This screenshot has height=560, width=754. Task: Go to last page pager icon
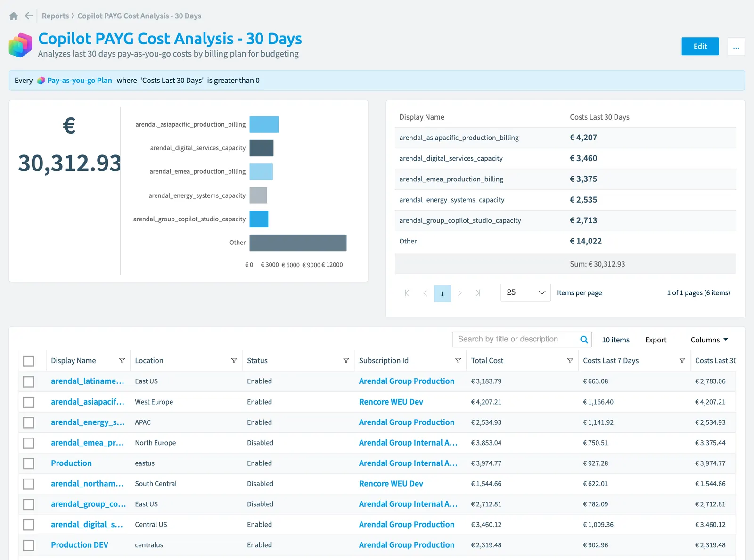tap(478, 293)
